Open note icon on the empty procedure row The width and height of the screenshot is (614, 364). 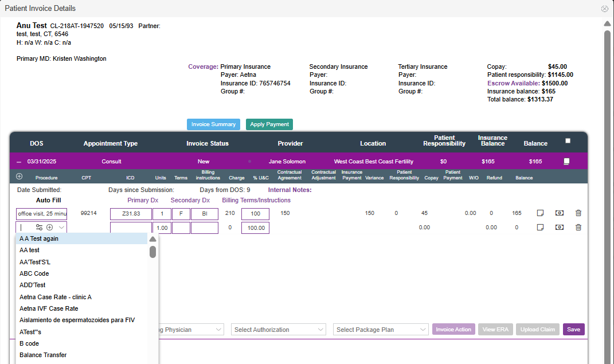(540, 228)
